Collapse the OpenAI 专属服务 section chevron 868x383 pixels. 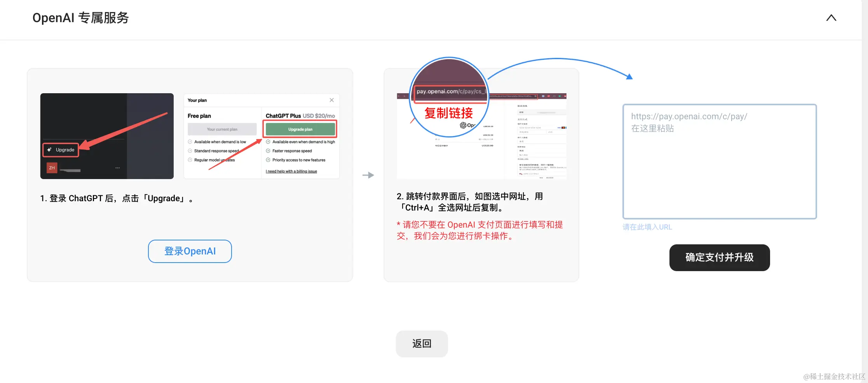pyautogui.click(x=831, y=18)
